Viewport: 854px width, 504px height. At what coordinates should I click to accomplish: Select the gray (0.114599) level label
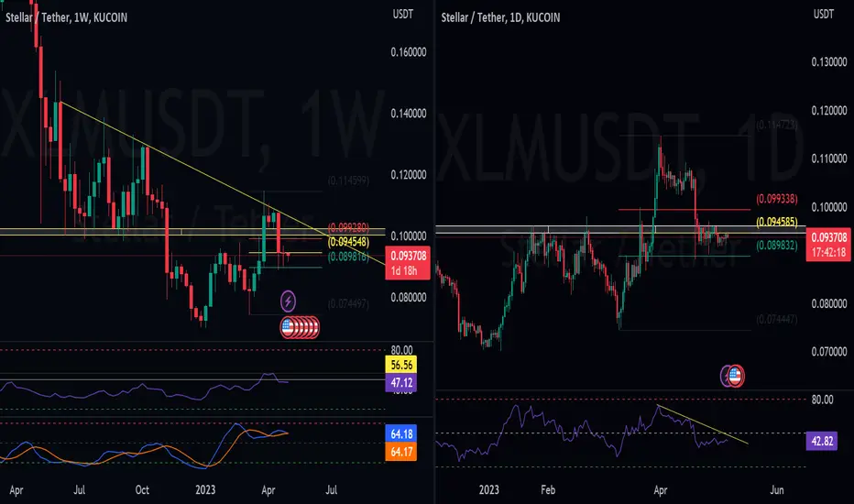[x=348, y=181]
